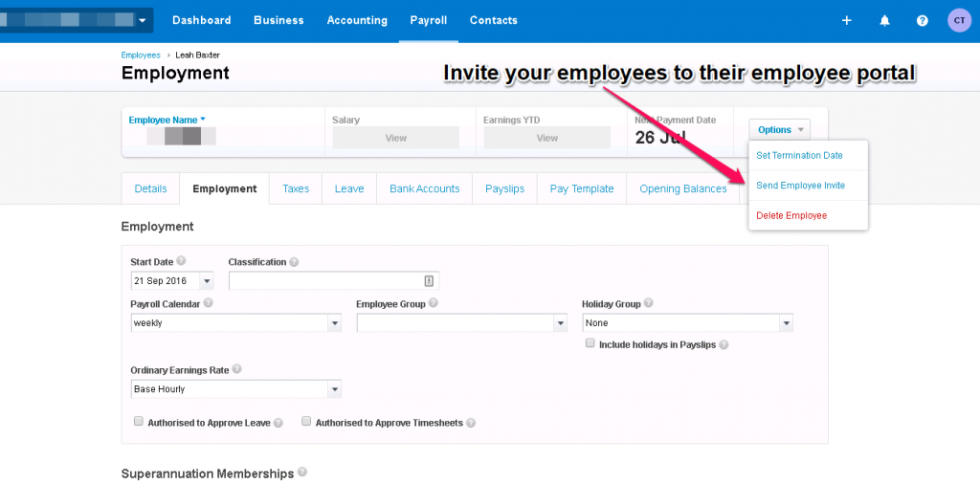Open the notifications bell icon

[884, 21]
